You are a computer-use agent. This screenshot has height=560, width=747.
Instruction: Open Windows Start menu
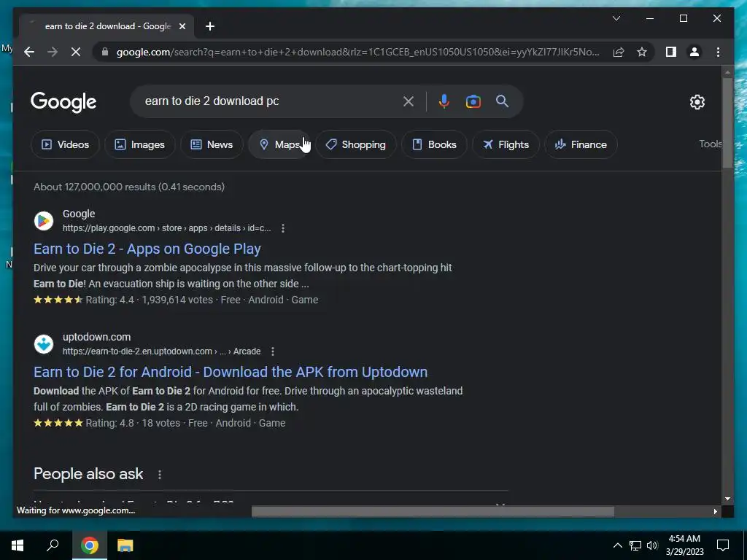click(18, 545)
